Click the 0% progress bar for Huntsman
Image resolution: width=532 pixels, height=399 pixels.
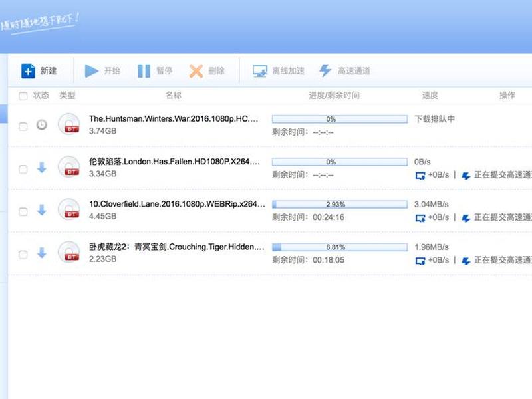[x=340, y=119]
